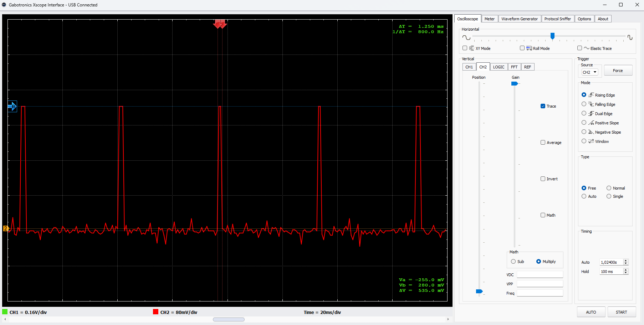Viewport: 644px width, 325px height.
Task: Click the red trigger arrow markers atop the plot
Action: click(x=220, y=24)
